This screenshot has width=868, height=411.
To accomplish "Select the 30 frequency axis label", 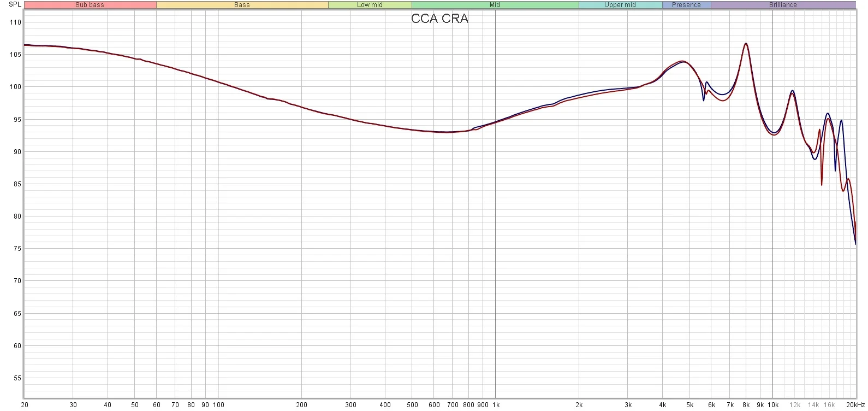I will [73, 405].
